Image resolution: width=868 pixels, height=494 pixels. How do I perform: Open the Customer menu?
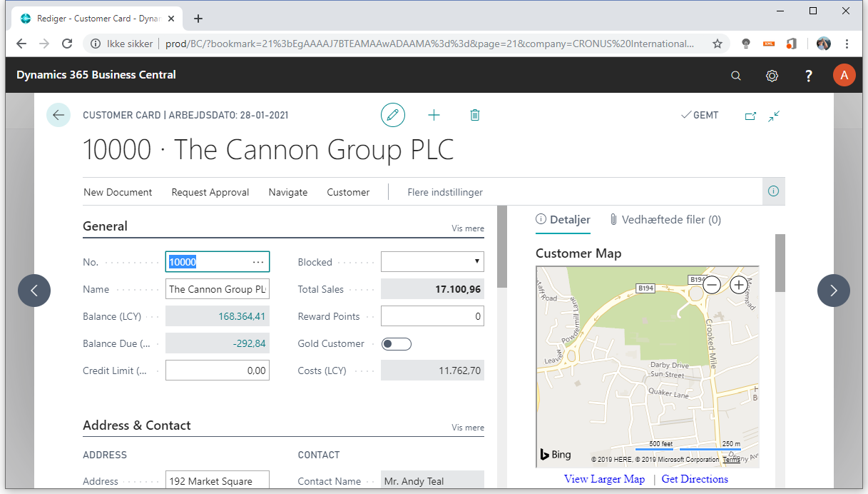tap(348, 192)
